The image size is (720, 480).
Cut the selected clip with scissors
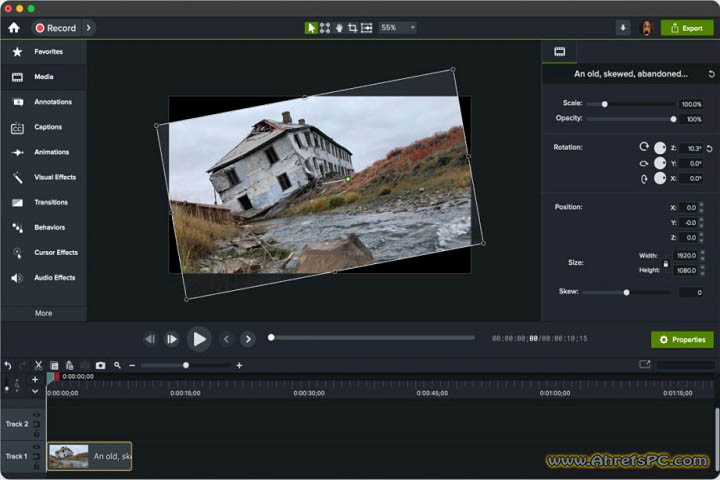[x=38, y=366]
